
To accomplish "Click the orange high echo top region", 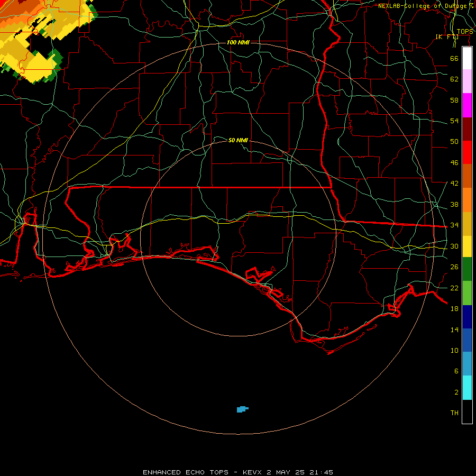I will tap(18, 12).
